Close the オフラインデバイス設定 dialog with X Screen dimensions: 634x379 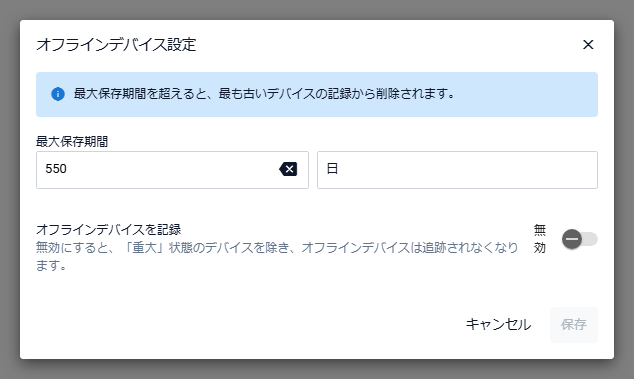coord(588,44)
